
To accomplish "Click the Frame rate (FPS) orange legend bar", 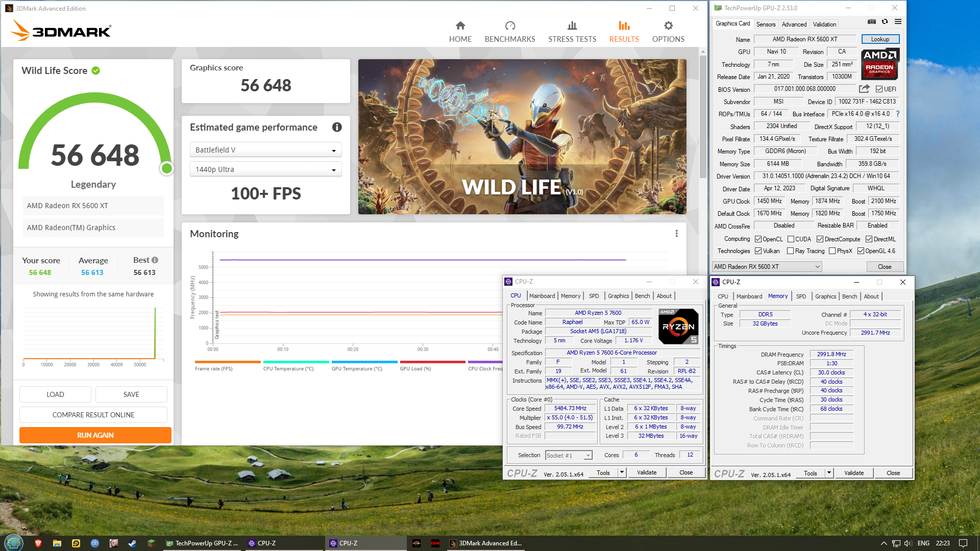I will pyautogui.click(x=228, y=362).
